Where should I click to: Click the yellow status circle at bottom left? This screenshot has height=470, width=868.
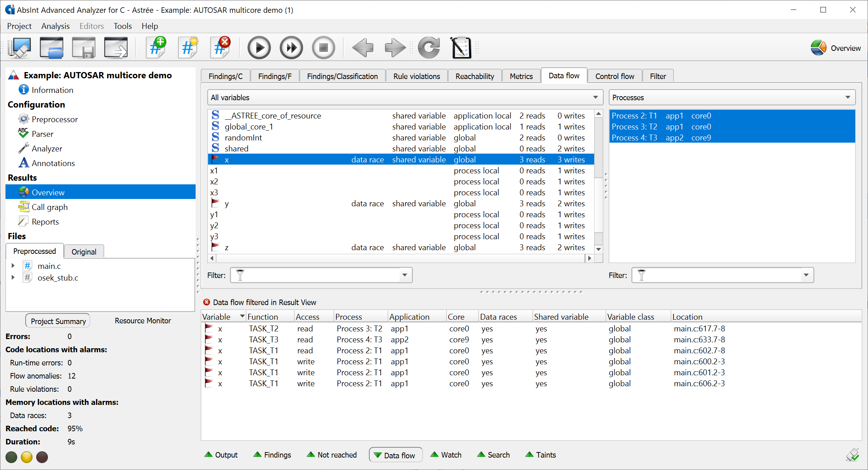click(27, 457)
